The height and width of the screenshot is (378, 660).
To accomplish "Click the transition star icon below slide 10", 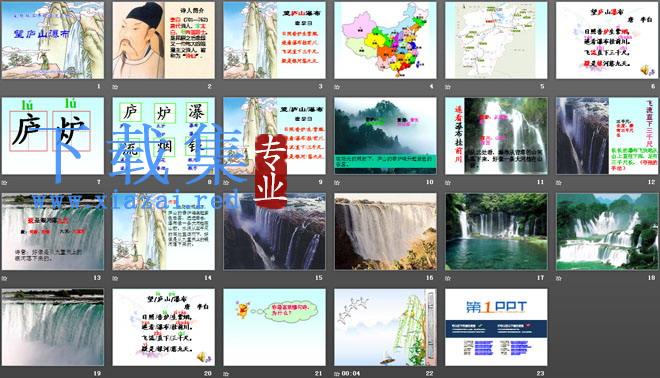I will tap(337, 183).
